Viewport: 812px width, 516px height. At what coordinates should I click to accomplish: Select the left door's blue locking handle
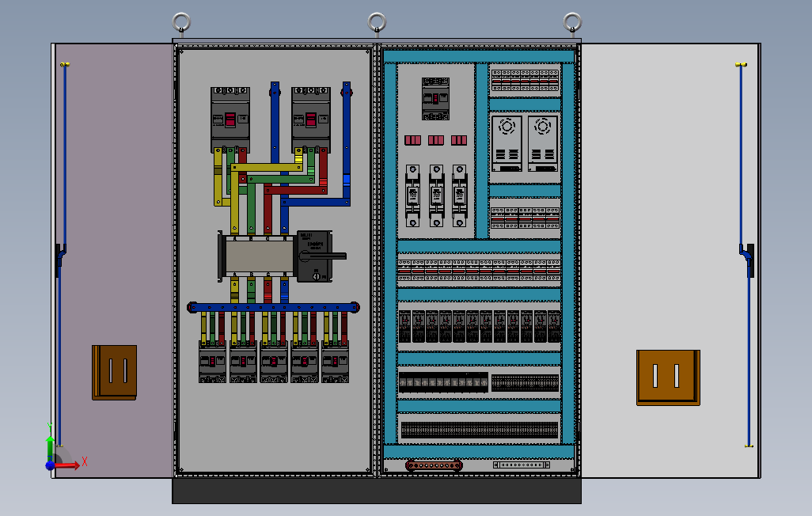tap(61, 255)
